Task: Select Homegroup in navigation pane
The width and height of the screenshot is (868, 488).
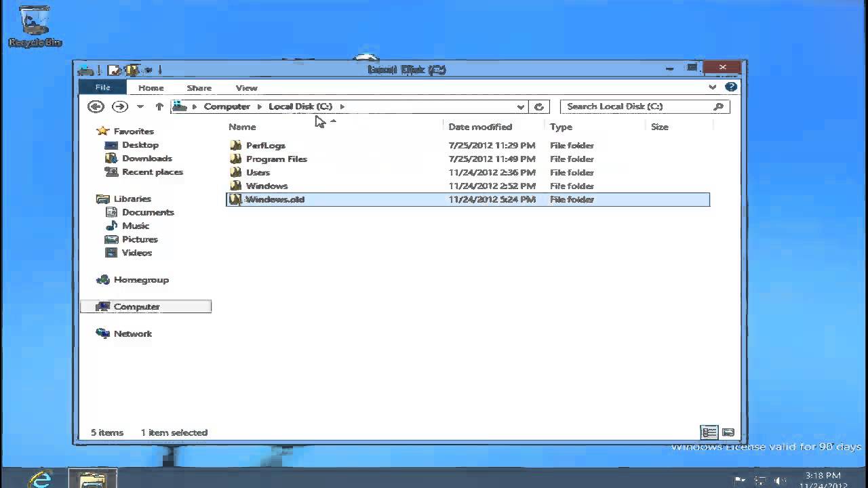Action: (x=141, y=280)
